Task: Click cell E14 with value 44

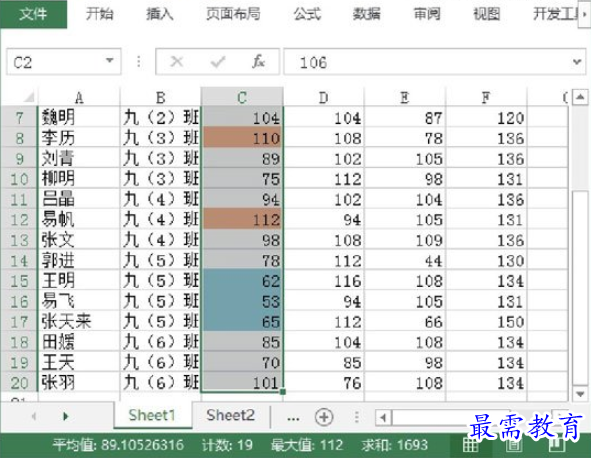Action: [x=405, y=260]
